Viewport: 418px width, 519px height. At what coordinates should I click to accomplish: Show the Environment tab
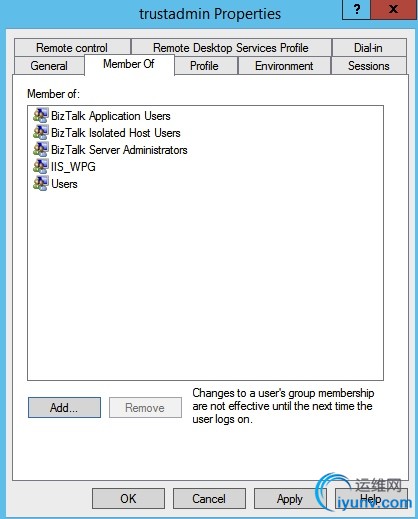(284, 65)
